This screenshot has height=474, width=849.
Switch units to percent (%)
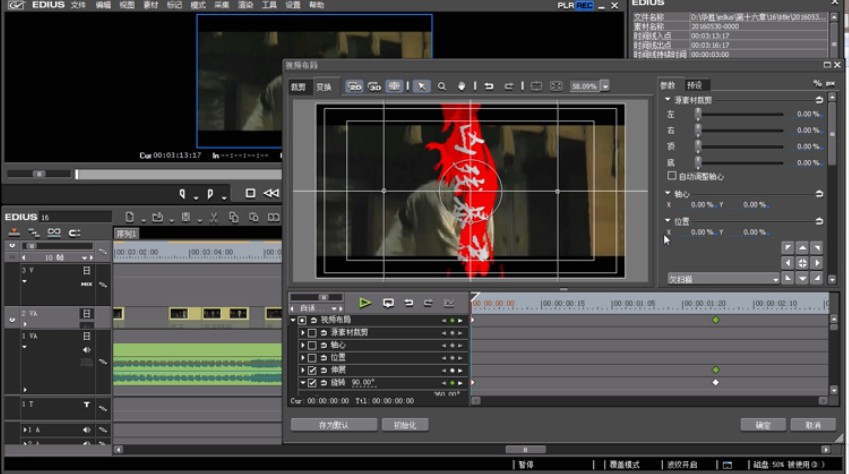[817, 83]
